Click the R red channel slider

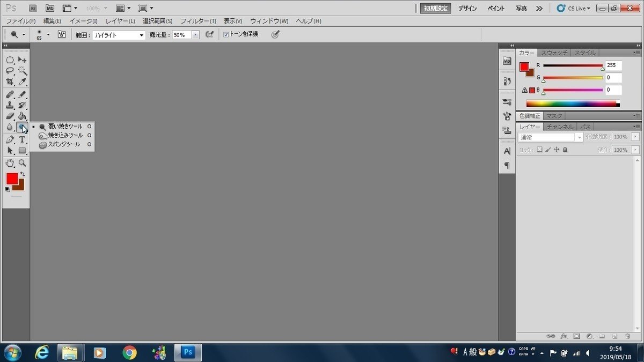click(573, 66)
